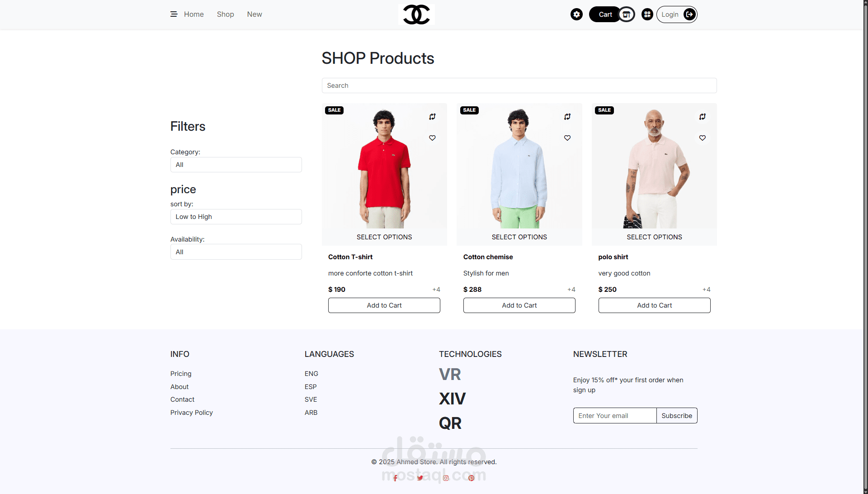Viewport: 868px width, 494px height.
Task: Click the product Search field
Action: coord(519,85)
